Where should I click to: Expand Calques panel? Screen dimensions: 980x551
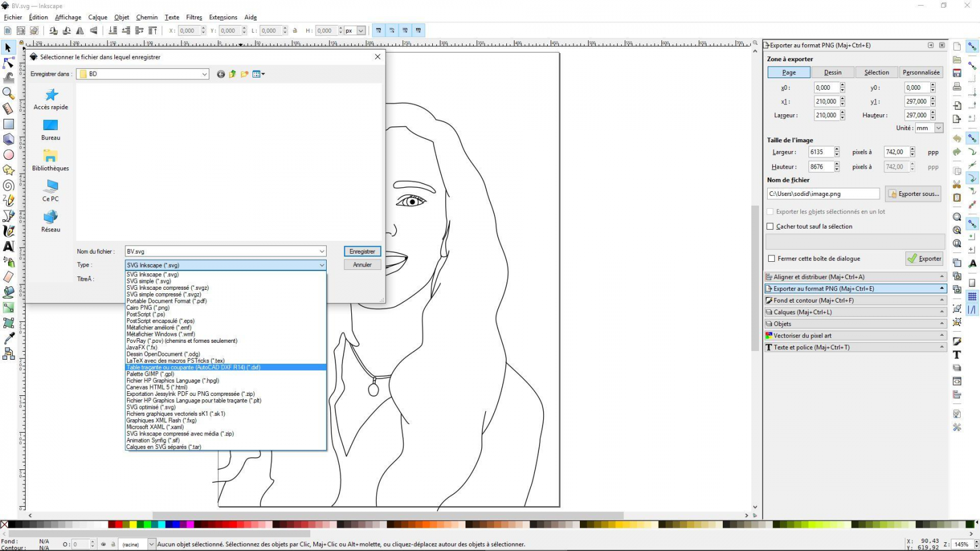[855, 312]
